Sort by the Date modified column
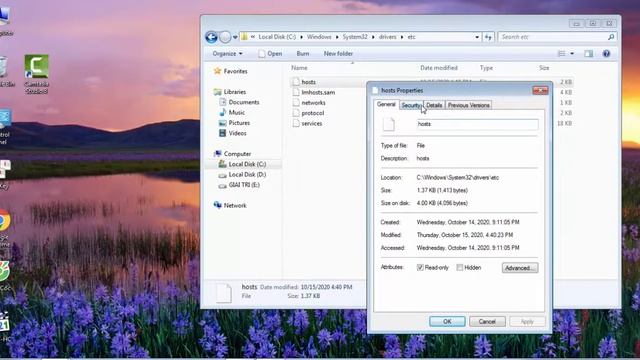The height and width of the screenshot is (360, 640). tap(439, 68)
